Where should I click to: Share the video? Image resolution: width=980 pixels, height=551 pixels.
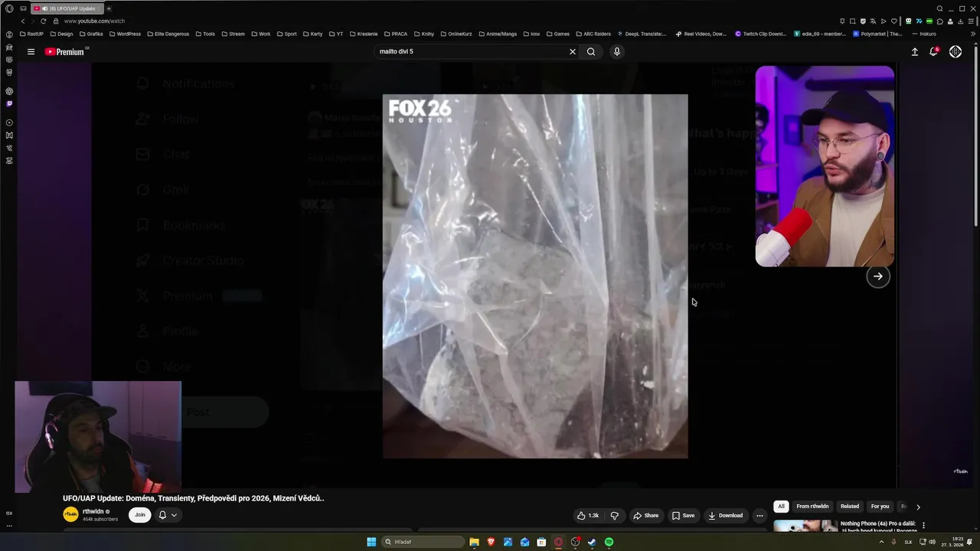(x=645, y=516)
